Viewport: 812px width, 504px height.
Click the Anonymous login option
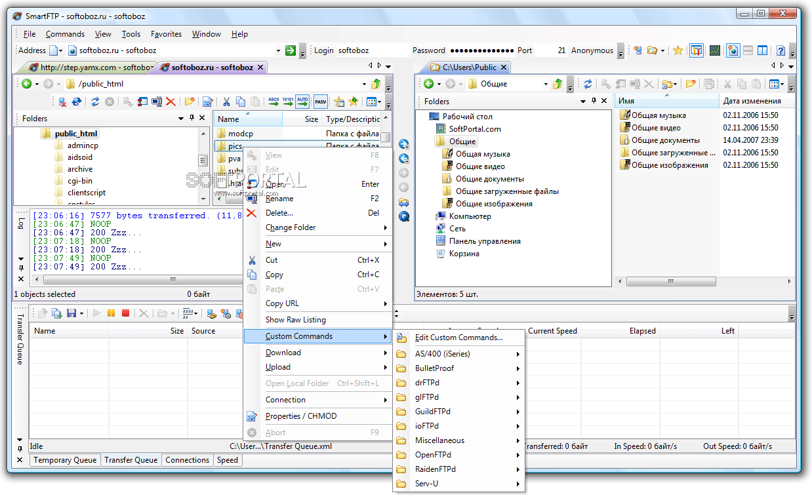point(592,50)
